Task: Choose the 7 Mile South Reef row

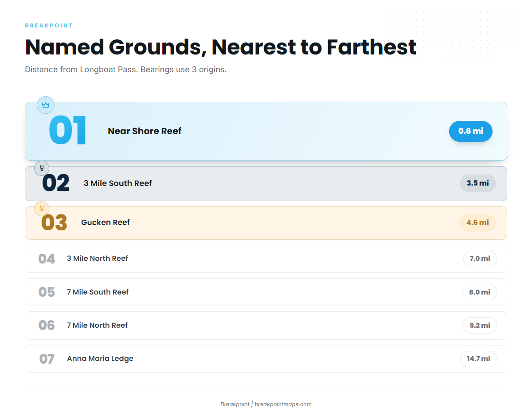Action: pyautogui.click(x=266, y=292)
